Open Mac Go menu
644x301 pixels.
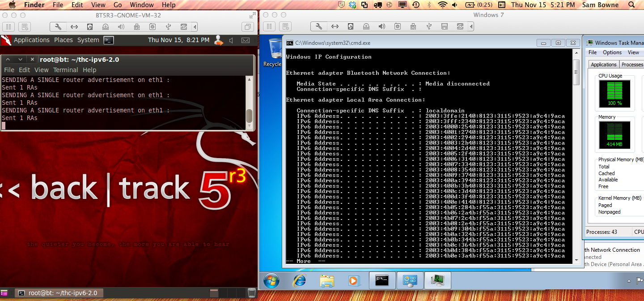tap(118, 5)
